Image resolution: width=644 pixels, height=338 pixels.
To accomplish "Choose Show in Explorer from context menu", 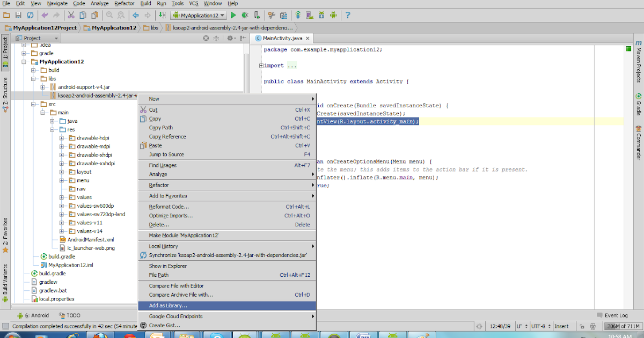I will (228, 266).
